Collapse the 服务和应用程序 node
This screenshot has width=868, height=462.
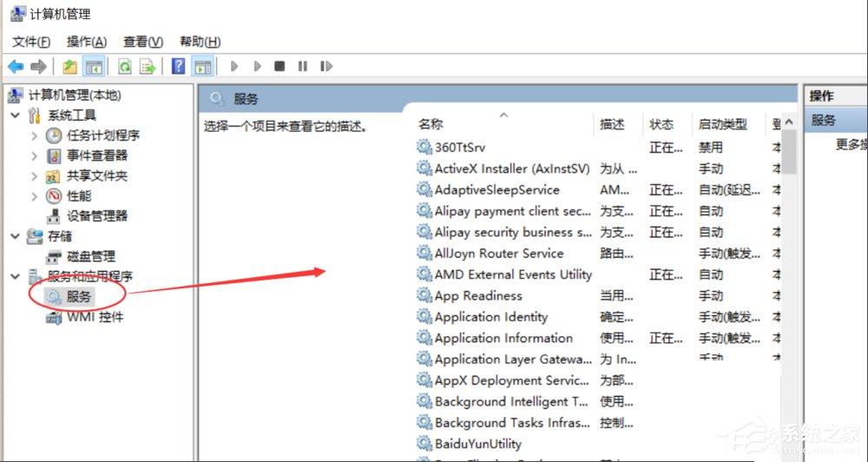click(x=16, y=276)
